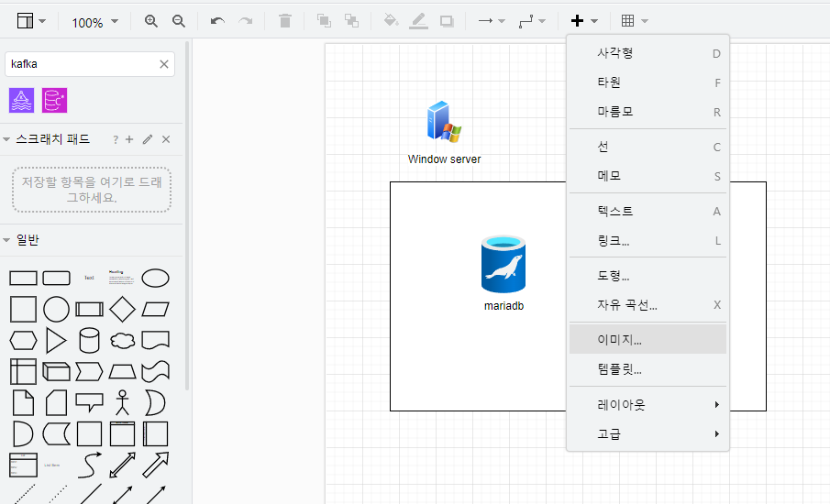
Task: Undo the last action
Action: coord(217,21)
